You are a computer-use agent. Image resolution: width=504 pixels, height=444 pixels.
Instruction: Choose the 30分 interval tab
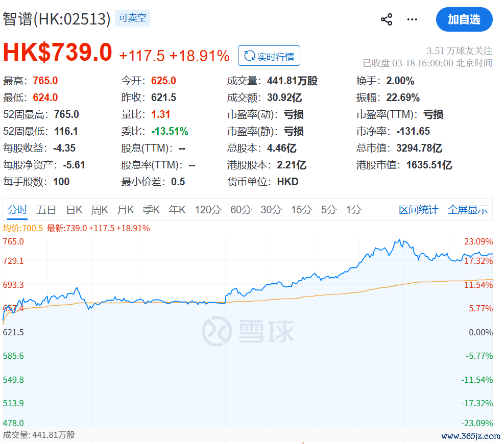pos(271,210)
